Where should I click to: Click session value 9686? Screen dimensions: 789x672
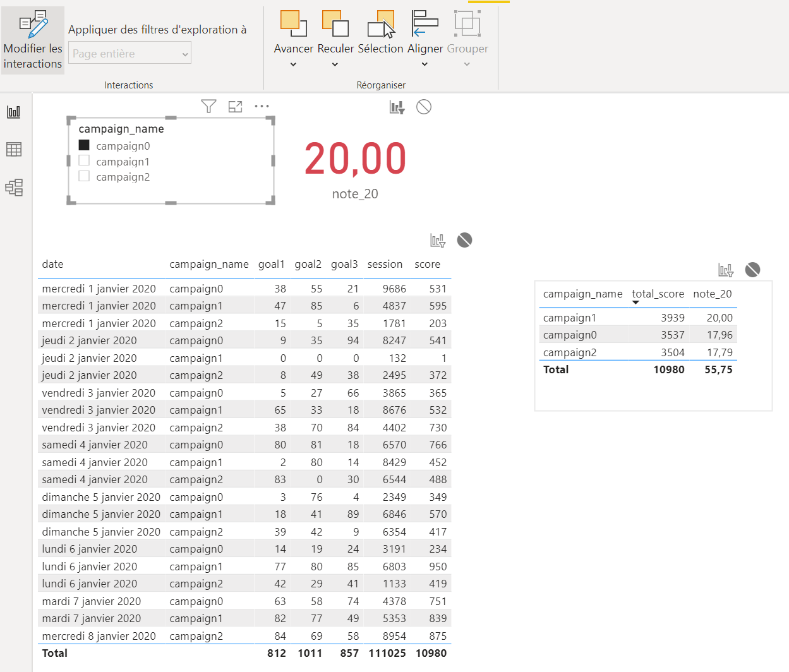tap(394, 289)
